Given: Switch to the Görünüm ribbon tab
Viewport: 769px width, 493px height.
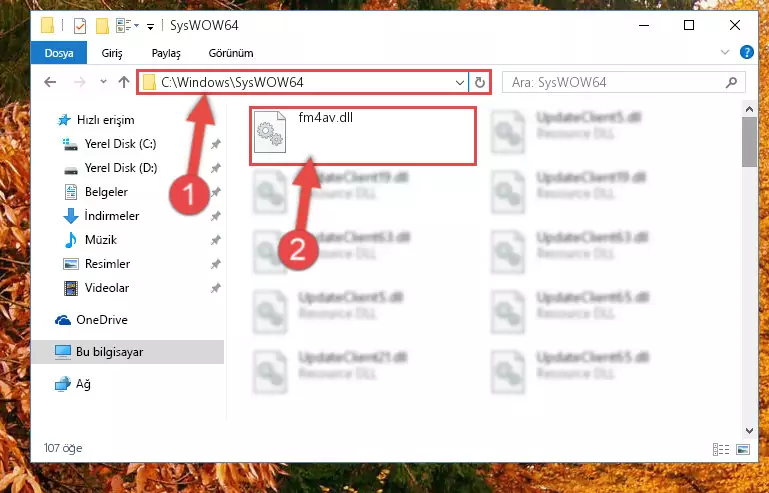Looking at the screenshot, I should tap(231, 53).
